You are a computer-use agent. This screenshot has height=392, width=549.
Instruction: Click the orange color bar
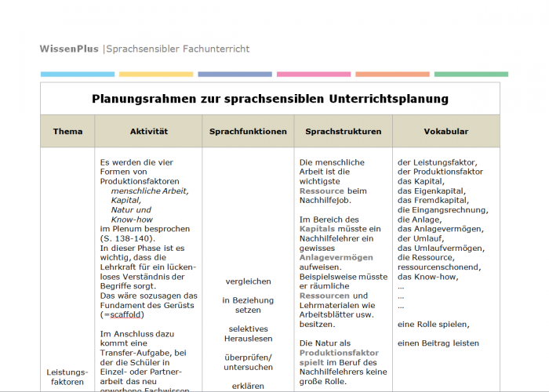coord(392,74)
